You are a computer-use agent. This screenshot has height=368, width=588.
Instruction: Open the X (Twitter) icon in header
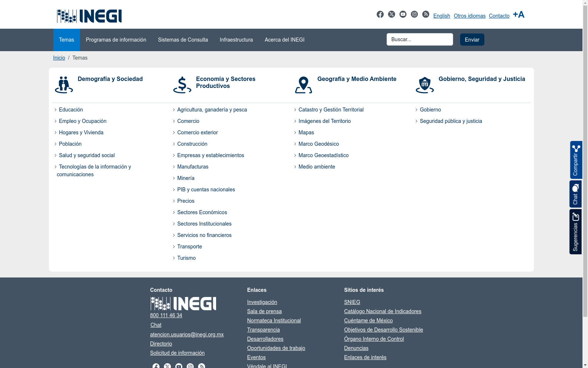391,14
